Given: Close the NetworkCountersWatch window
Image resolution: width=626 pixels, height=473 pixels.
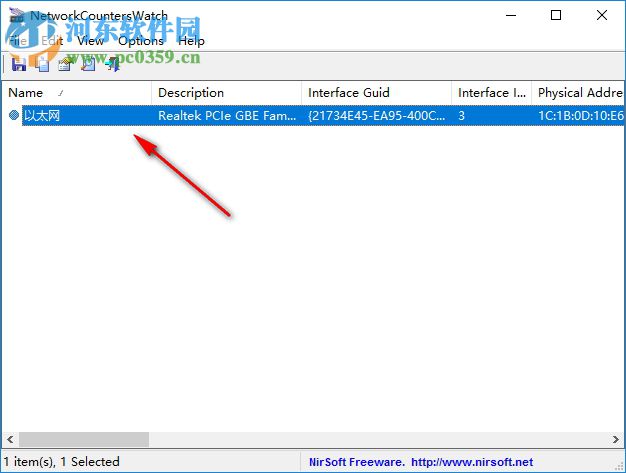Looking at the screenshot, I should 602,15.
